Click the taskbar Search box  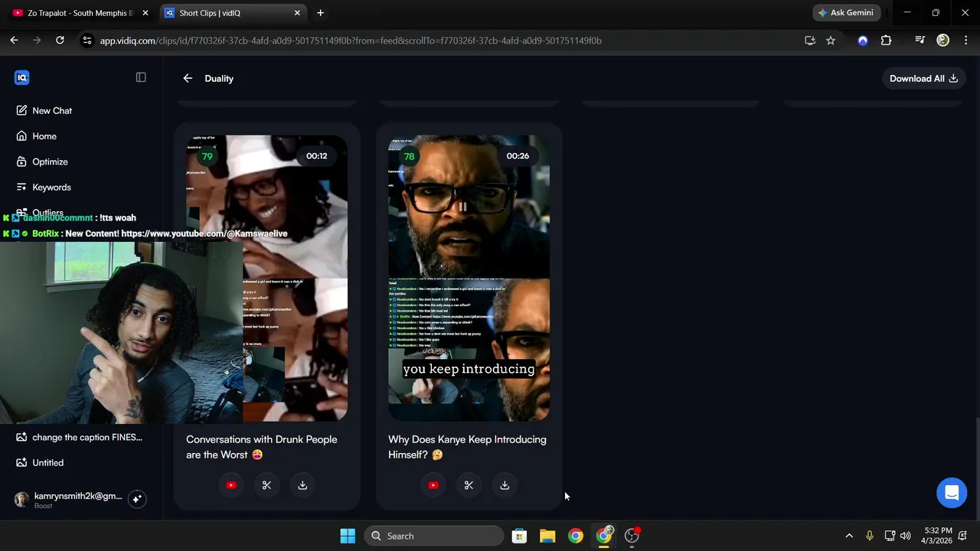[x=433, y=536]
